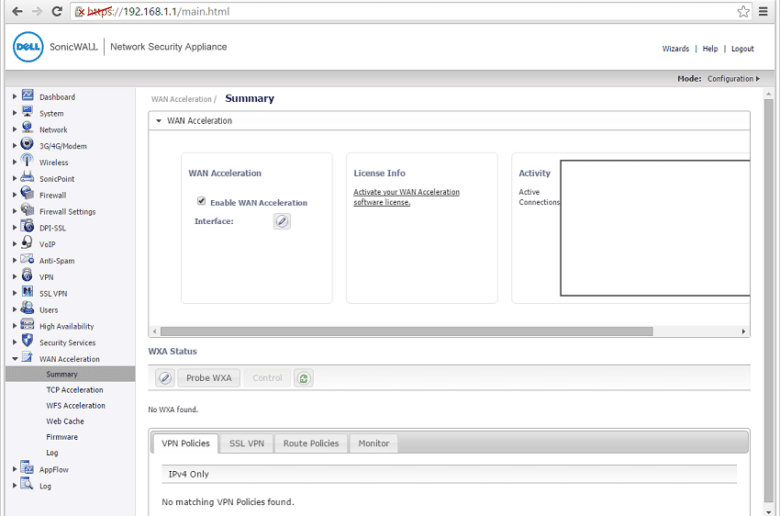
Task: Click the disabled Control button
Action: 267,378
